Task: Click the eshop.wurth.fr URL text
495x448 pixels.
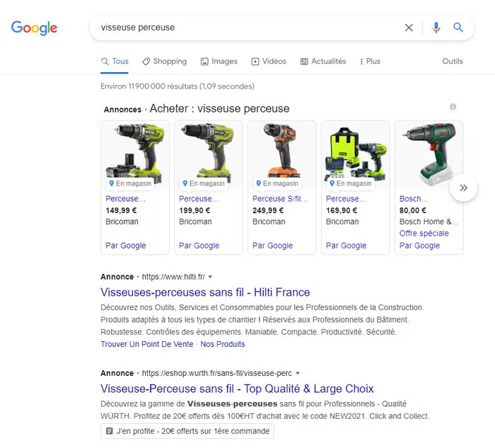Action: pos(217,373)
